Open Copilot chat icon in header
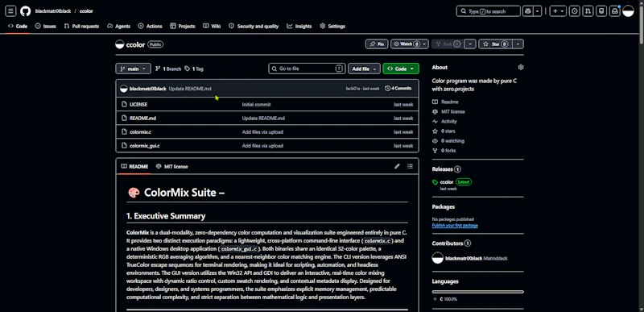Screen dimensions: 644x312 click(528, 11)
